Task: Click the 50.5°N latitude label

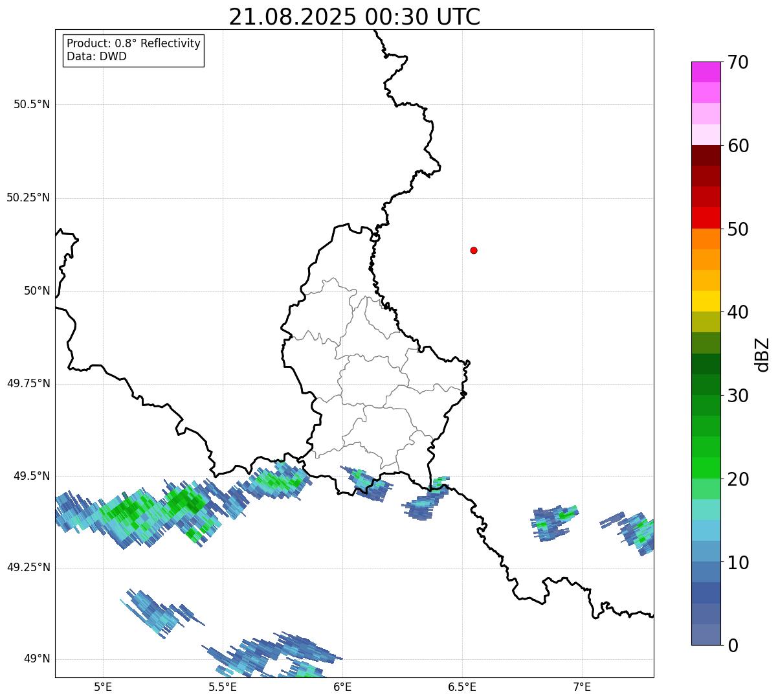Action: pos(32,104)
